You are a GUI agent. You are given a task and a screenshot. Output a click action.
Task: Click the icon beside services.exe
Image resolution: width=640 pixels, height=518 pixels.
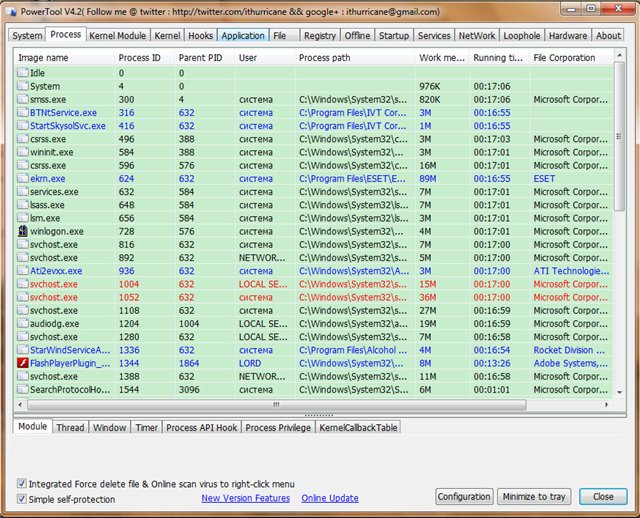(23, 191)
